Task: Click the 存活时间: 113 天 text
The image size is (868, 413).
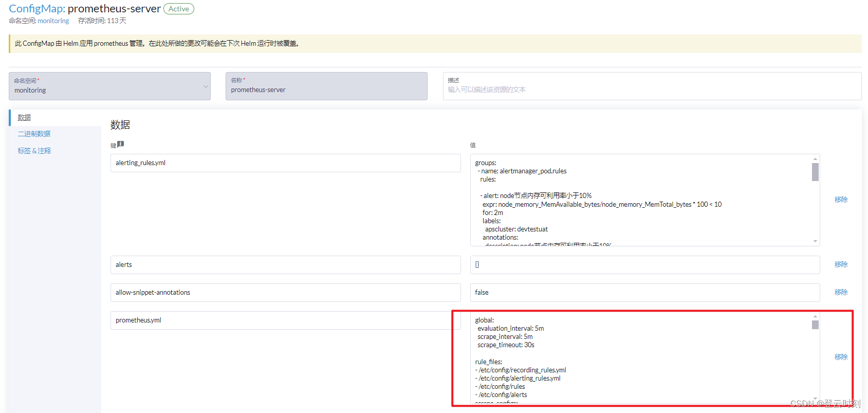Action: click(102, 21)
